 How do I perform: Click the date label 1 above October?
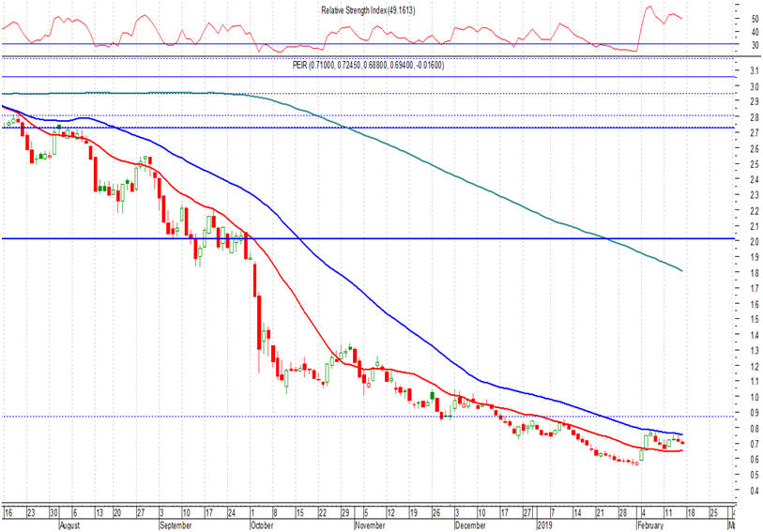pos(252,513)
